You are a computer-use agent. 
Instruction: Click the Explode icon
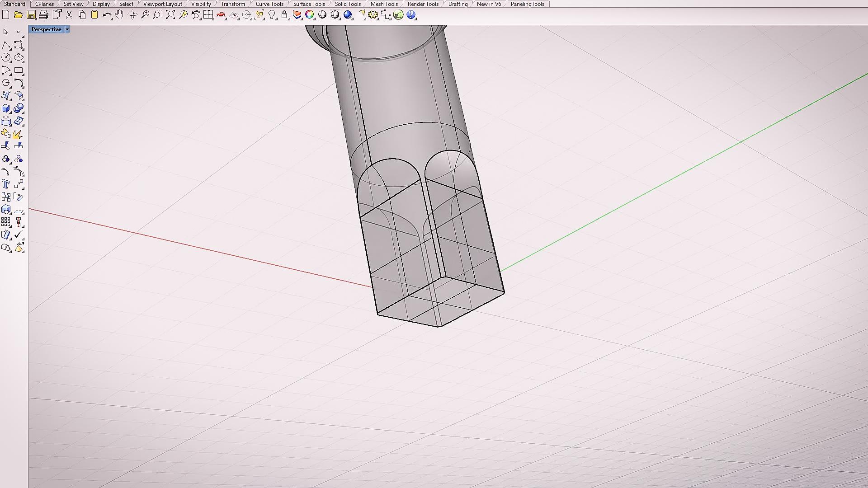[18, 134]
